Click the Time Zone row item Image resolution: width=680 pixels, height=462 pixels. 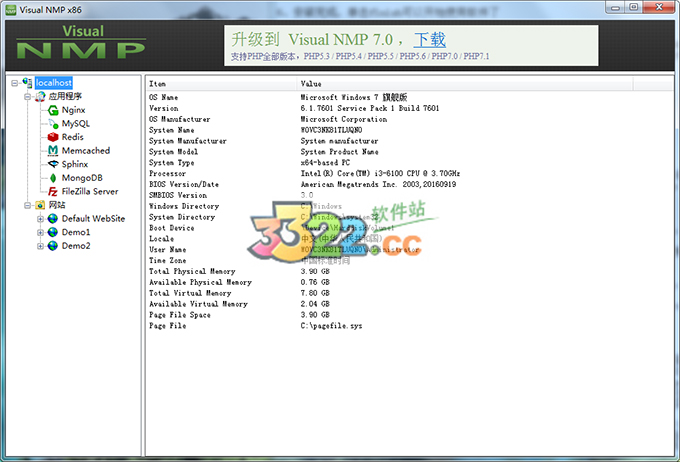[167, 261]
